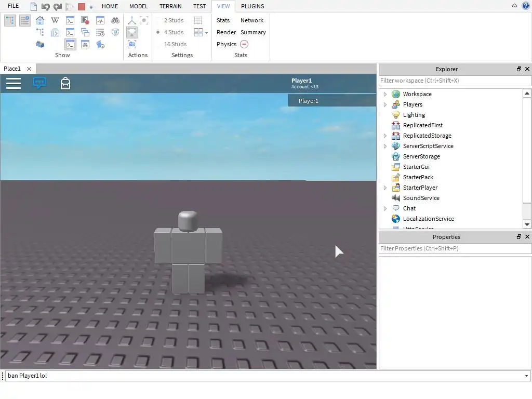Screen dimensions: 532x399
Task: Select the 16 Studs grid option
Action: 176,44
